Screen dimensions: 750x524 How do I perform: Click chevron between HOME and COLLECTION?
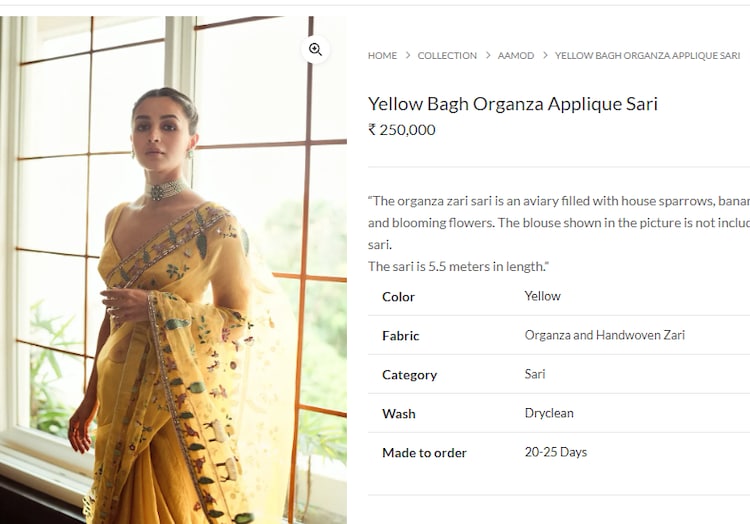408,55
